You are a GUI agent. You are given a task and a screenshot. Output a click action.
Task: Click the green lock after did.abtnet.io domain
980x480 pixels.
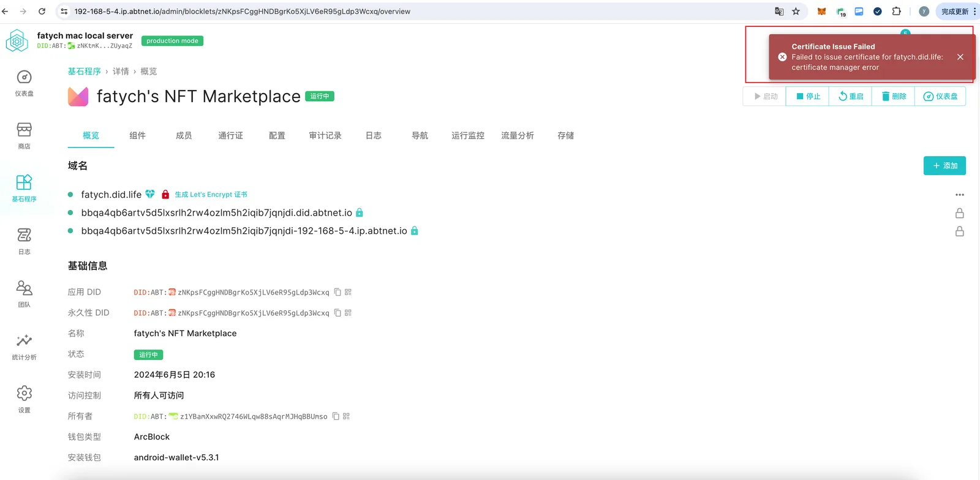coord(360,212)
